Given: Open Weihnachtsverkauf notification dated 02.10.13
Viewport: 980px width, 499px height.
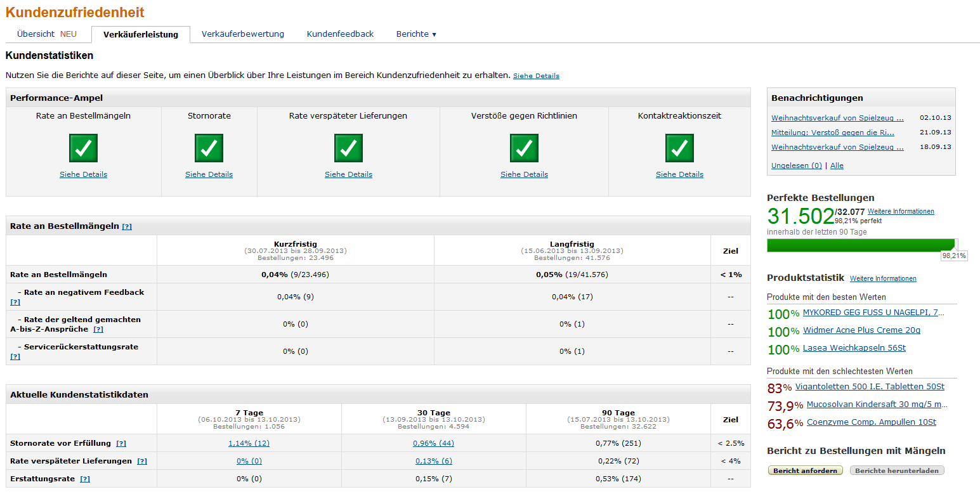Looking at the screenshot, I should coord(837,118).
